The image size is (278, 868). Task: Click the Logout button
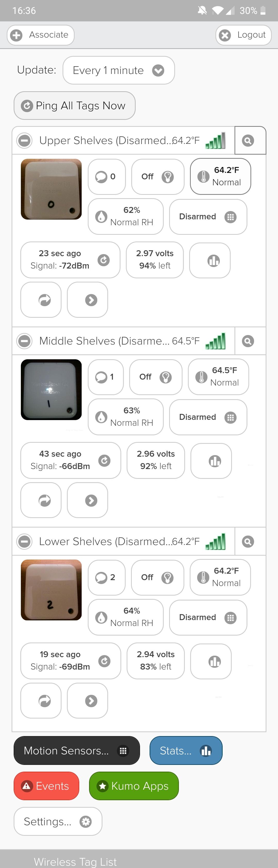point(243,35)
